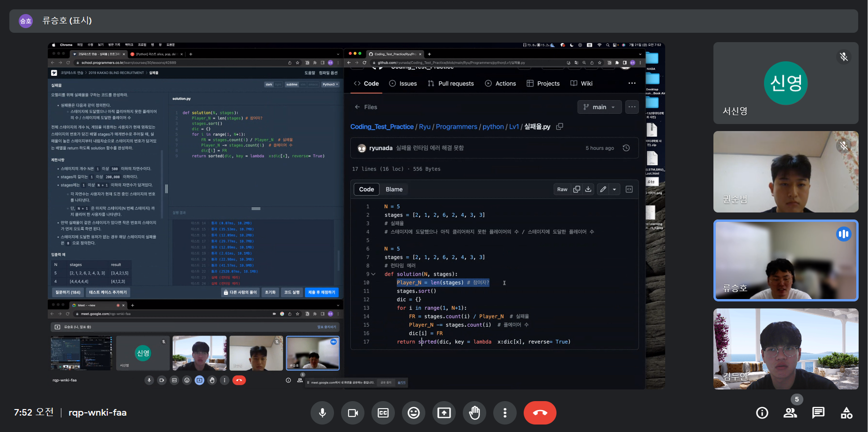This screenshot has width=868, height=432.
Task: Switch Programmers editor theme to light
Action: click(x=278, y=85)
